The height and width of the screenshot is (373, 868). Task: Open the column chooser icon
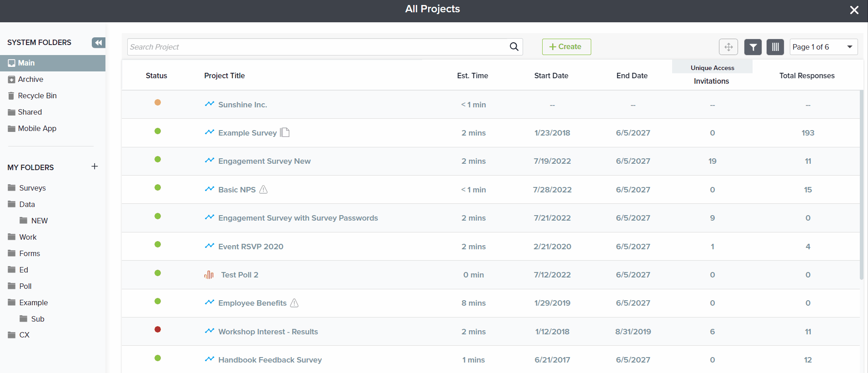tap(775, 47)
